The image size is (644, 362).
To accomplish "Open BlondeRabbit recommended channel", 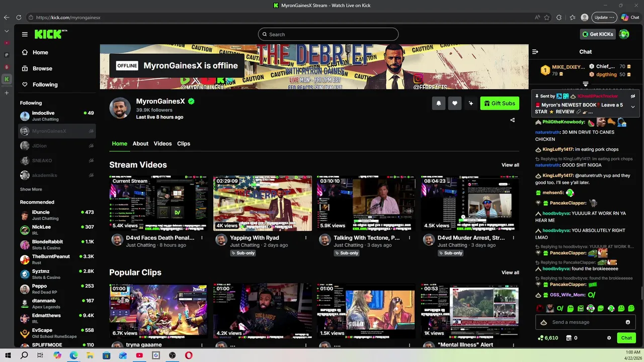I will [57, 245].
